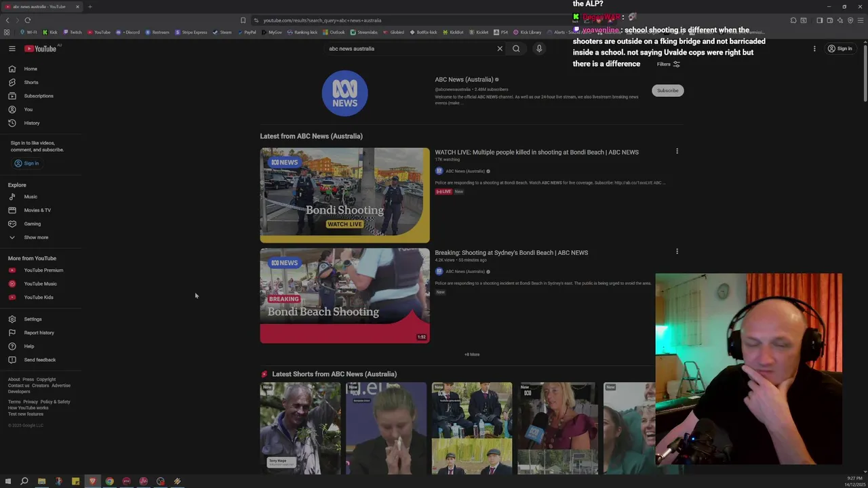Open the Windows Start menu
This screenshot has height=488, width=868.
pyautogui.click(x=7, y=481)
